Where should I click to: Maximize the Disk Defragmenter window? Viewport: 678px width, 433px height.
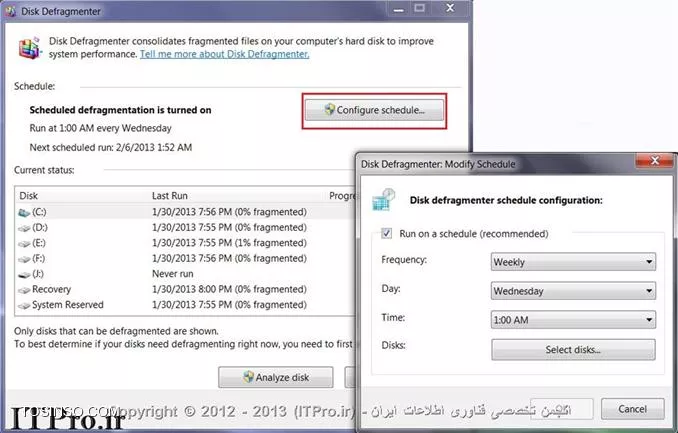(x=419, y=8)
